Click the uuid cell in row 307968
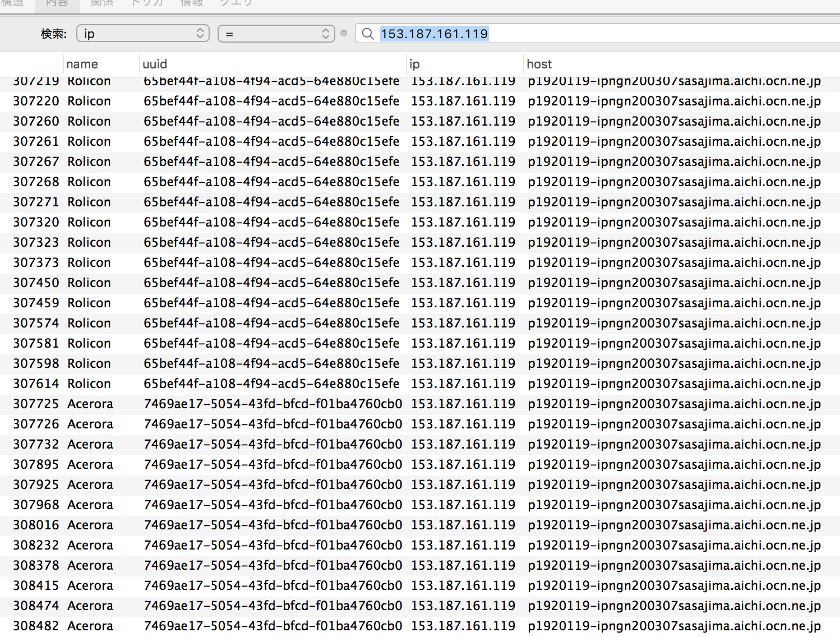 click(x=273, y=505)
